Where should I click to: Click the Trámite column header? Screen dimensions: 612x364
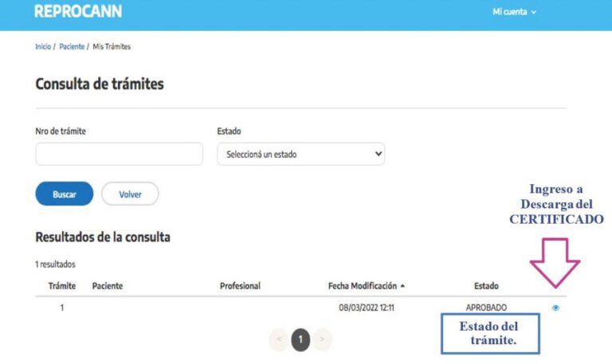(62, 286)
